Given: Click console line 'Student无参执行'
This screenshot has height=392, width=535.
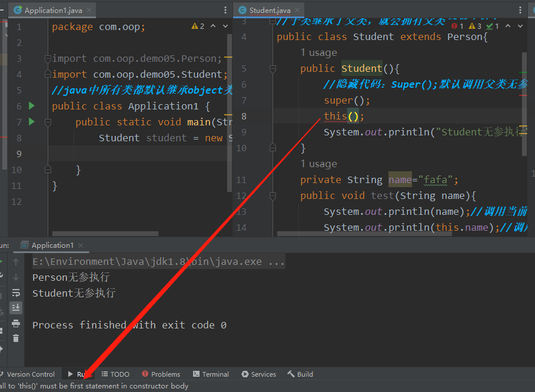Looking at the screenshot, I should point(74,293).
